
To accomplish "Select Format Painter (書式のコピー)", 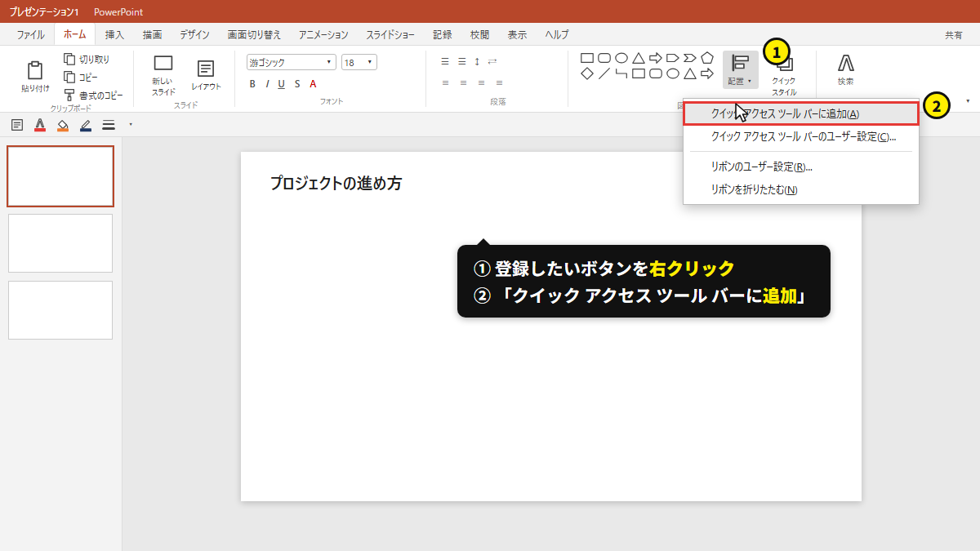I will (93, 95).
